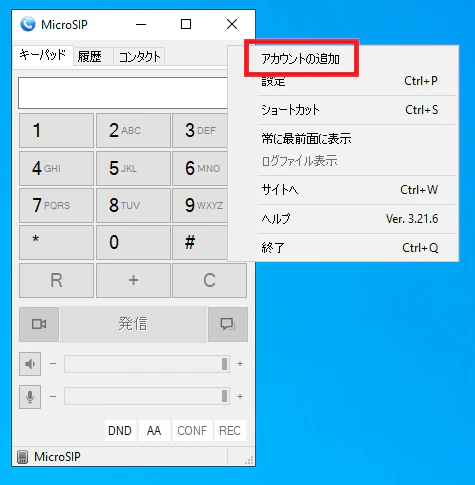
Task: Dial keypad digit 4 GHI
Action: point(56,168)
